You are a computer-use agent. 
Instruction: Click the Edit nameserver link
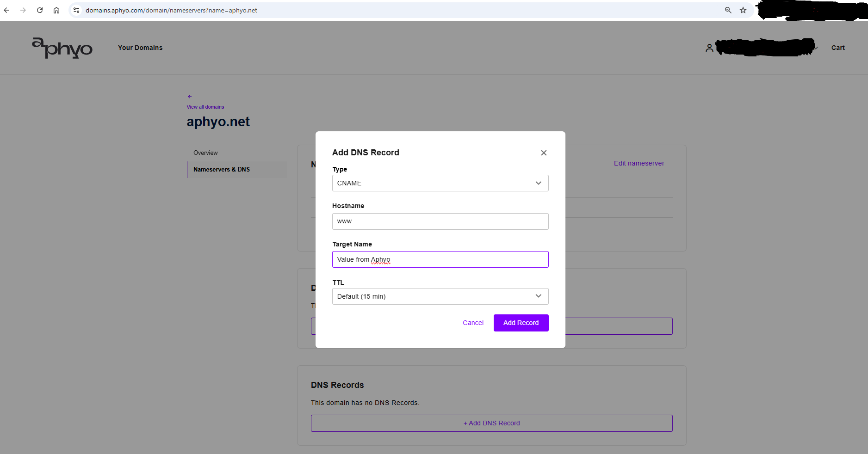coord(639,163)
